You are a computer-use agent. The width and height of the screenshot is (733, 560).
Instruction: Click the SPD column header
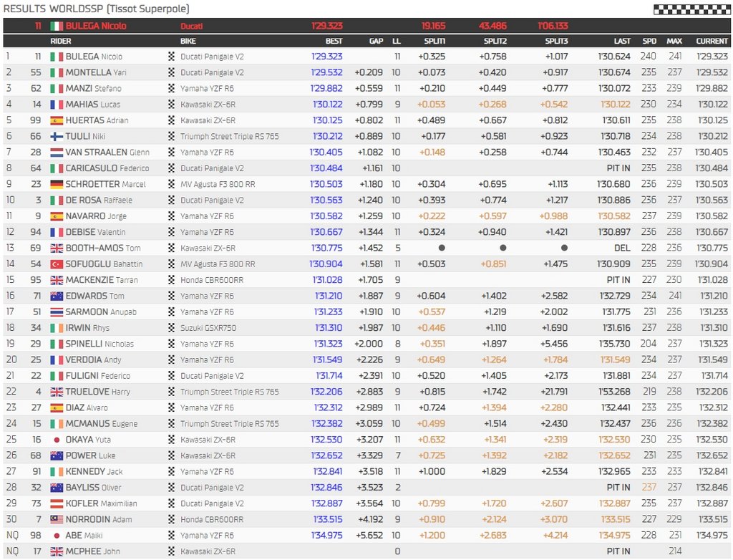pos(649,41)
